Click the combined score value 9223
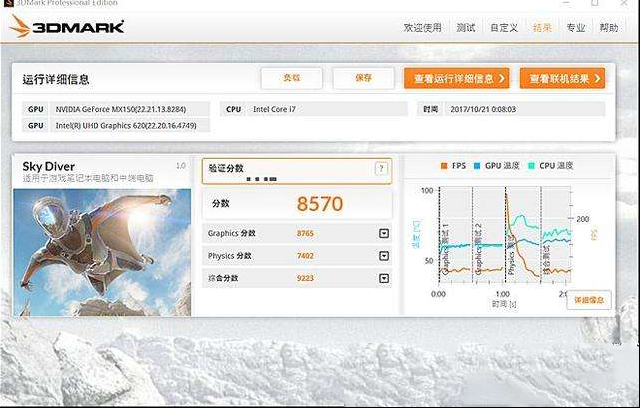This screenshot has height=408, width=640. [x=305, y=278]
